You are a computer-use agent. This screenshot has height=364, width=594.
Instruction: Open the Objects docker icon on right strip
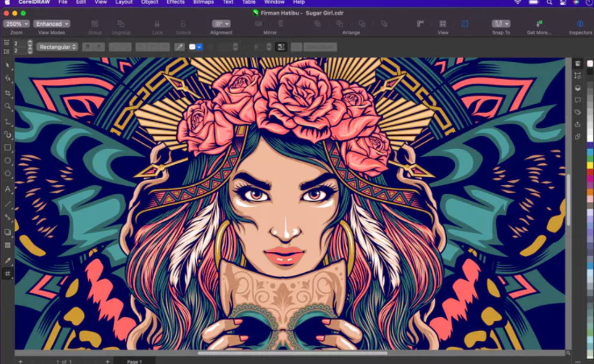pyautogui.click(x=578, y=88)
